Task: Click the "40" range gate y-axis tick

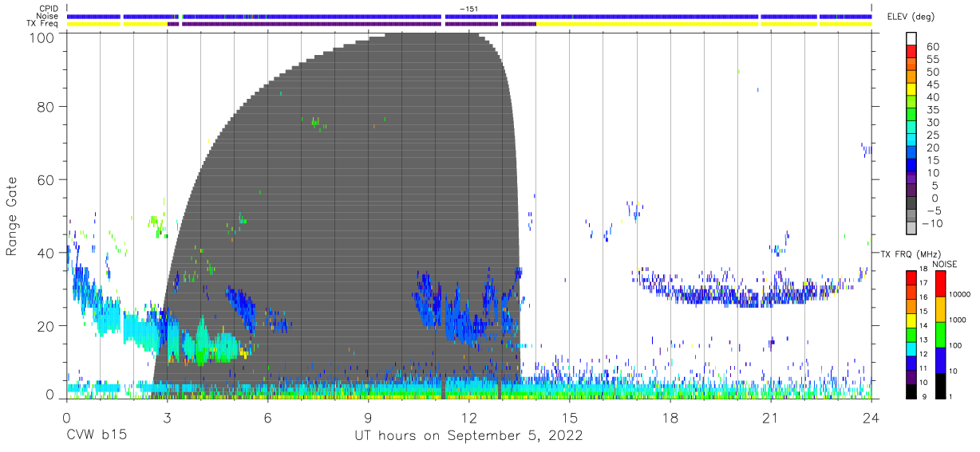Action: (x=46, y=253)
